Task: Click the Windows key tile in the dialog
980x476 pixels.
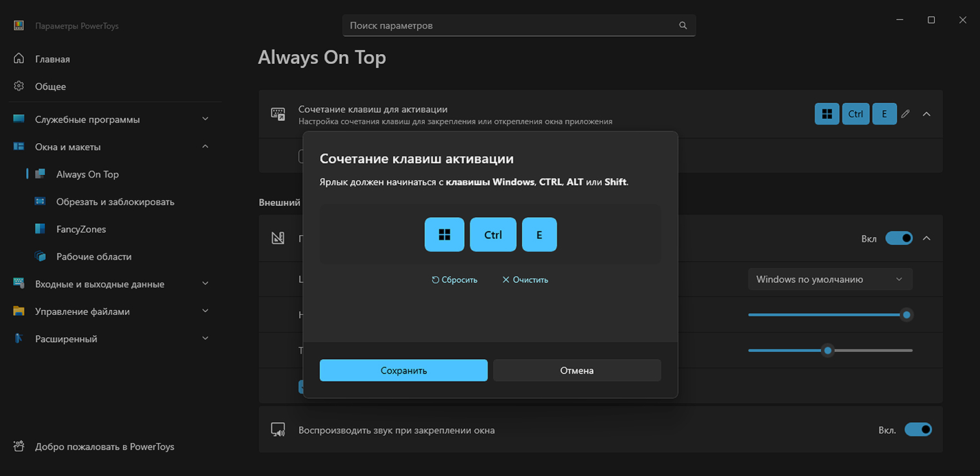Action: [444, 235]
